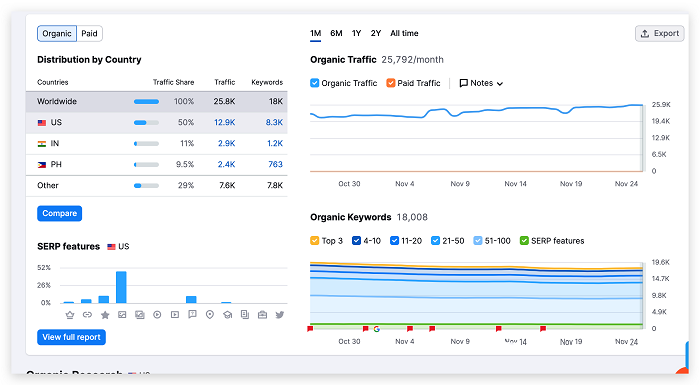Click View full report button
Screen dimensions: 700x385
[x=71, y=337]
